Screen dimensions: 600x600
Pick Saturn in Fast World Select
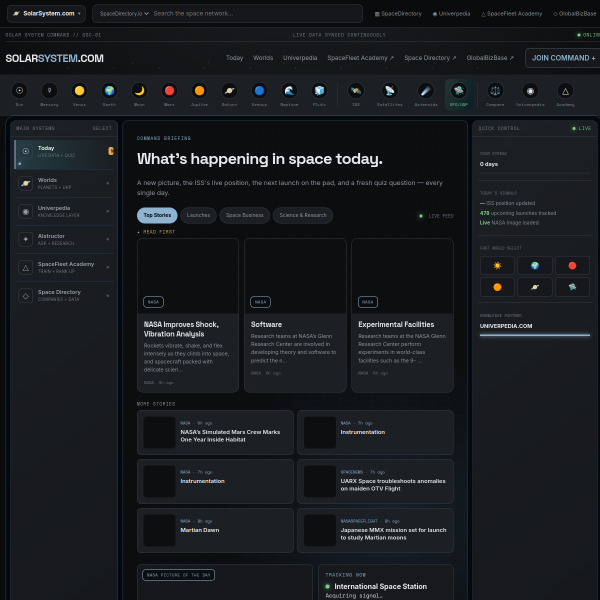click(x=535, y=287)
